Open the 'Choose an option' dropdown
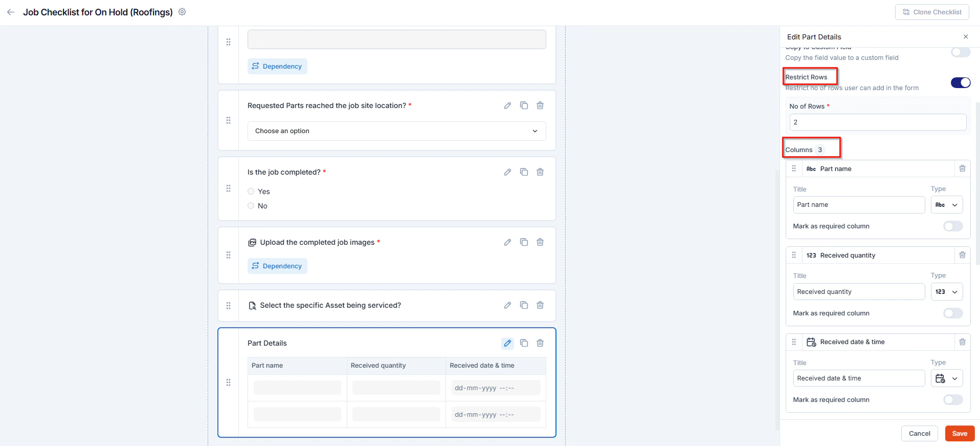Screen dimensions: 980x446 396,131
